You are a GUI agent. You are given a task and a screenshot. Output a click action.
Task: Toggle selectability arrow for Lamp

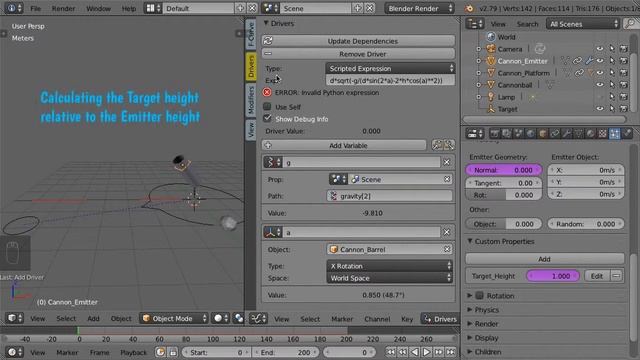[611, 97]
